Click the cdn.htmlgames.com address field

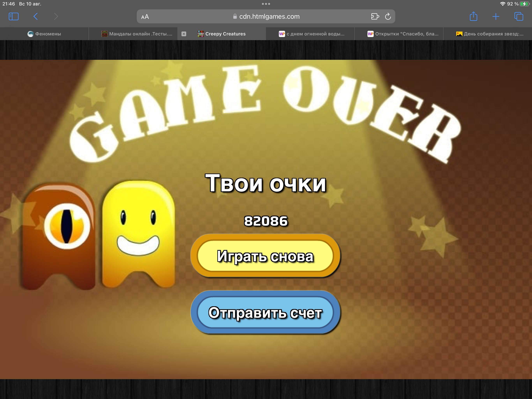coord(266,16)
